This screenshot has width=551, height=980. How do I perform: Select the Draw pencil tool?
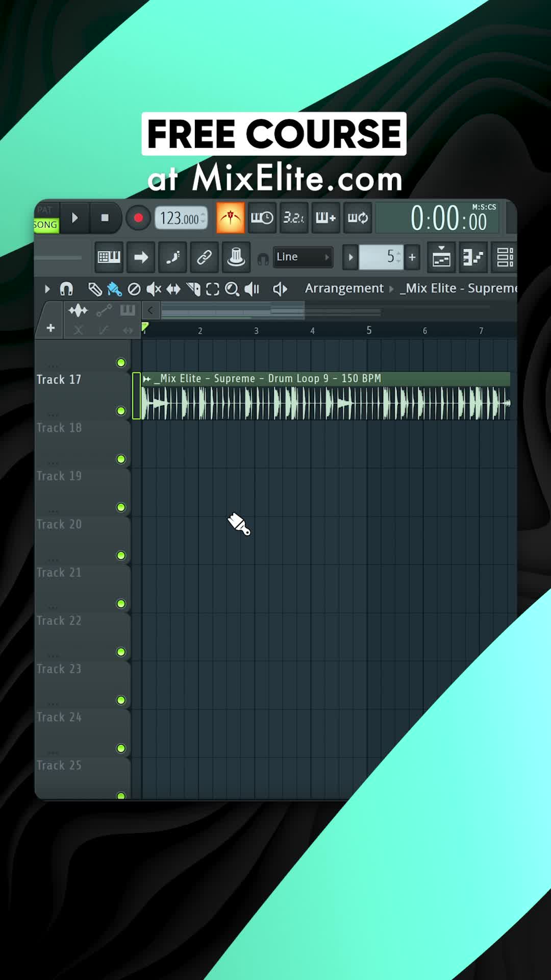95,289
